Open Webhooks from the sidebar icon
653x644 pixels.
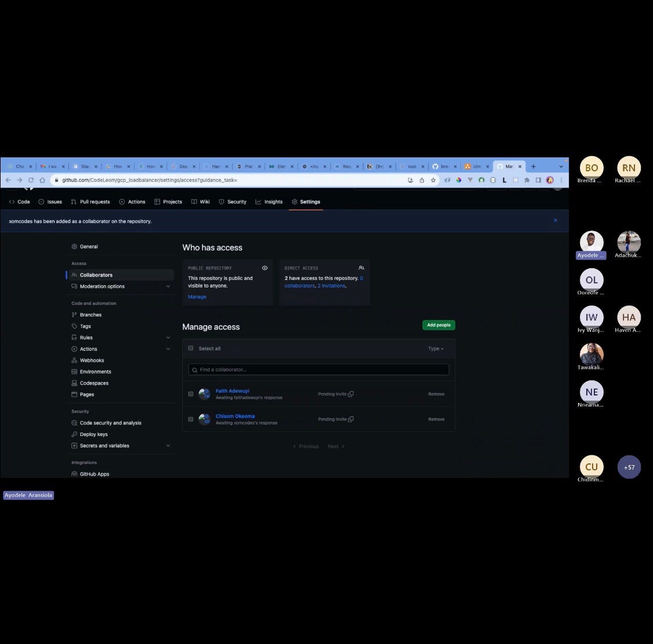tap(74, 360)
